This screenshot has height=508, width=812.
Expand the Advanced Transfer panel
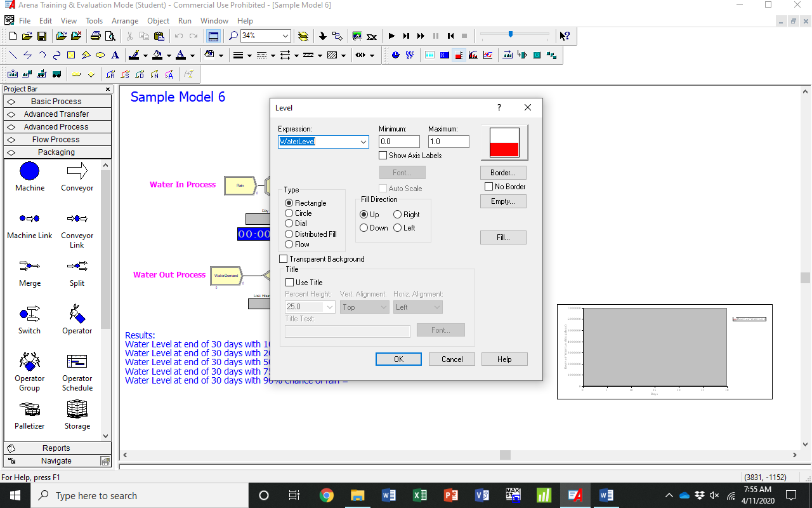point(57,114)
